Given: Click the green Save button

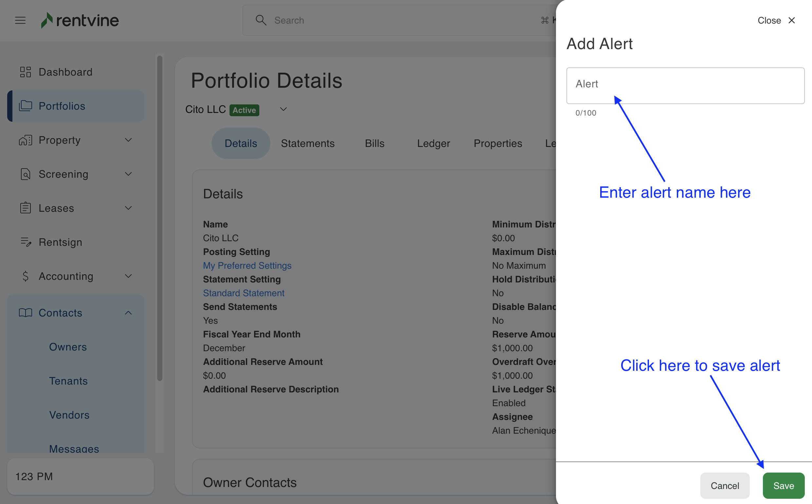Looking at the screenshot, I should point(783,485).
